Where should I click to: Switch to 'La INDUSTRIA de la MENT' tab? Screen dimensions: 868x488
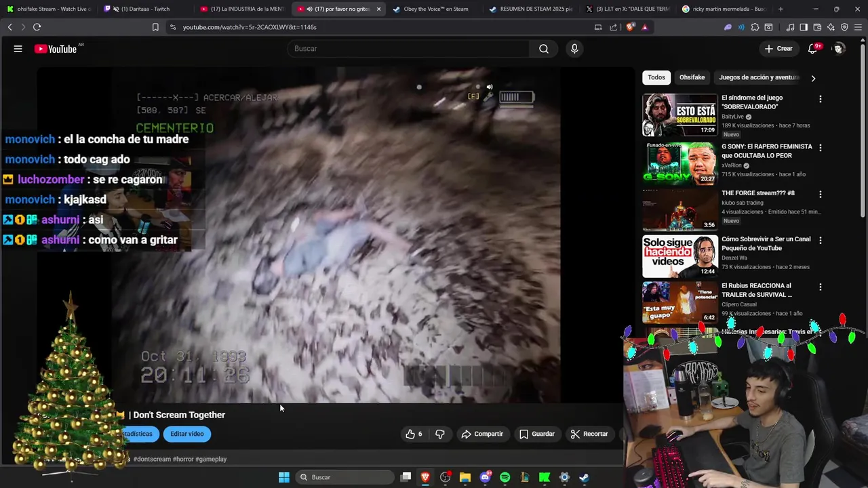(243, 9)
